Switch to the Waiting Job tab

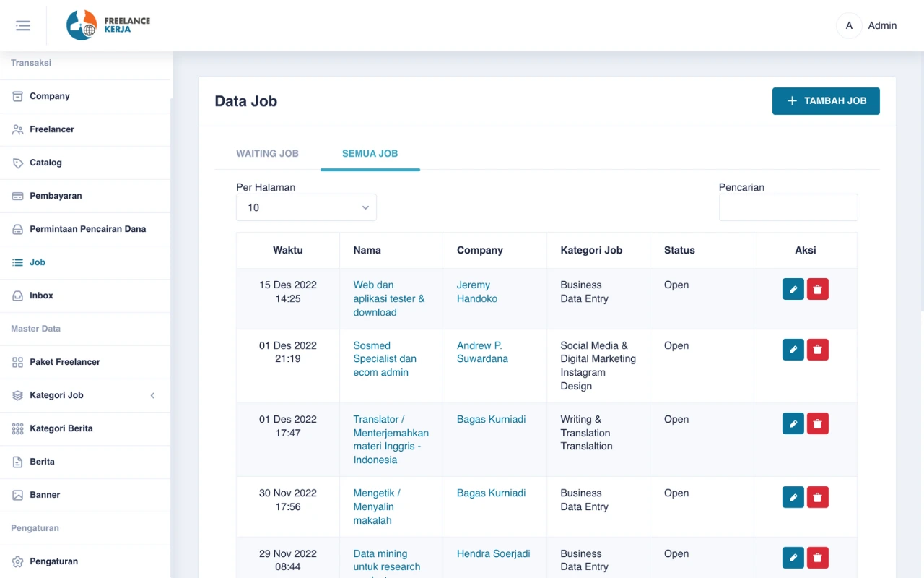[267, 153]
